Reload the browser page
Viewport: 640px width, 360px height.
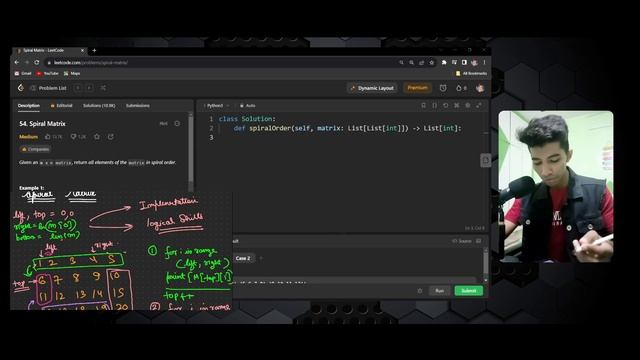[37, 62]
